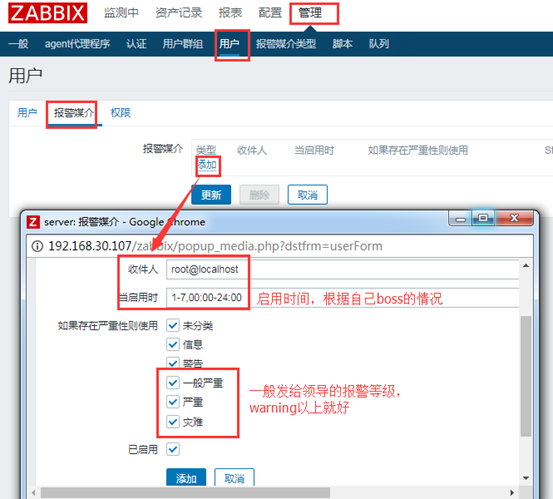Click the horizontal scroll right arrow
This screenshot has width=553, height=499.
tap(512, 493)
